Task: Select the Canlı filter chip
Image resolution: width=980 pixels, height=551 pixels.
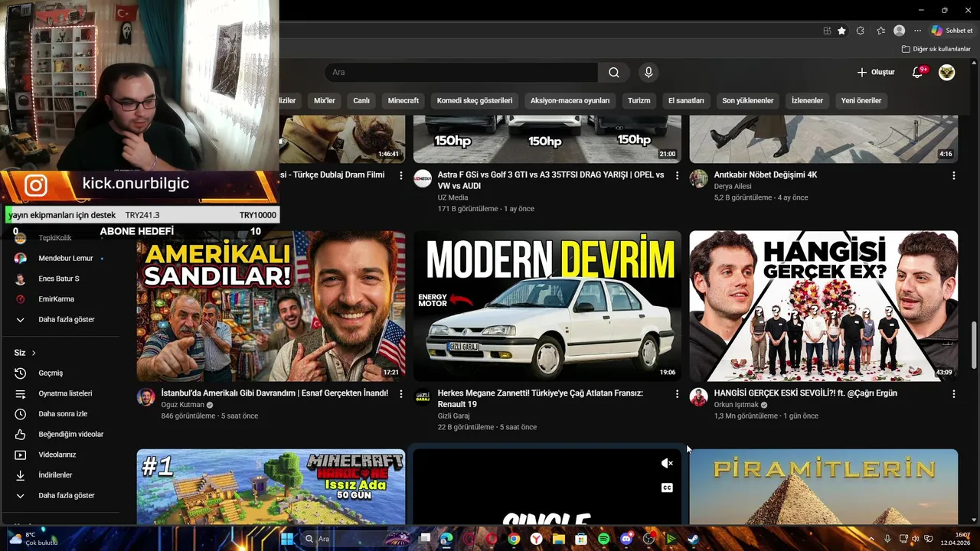Action: pyautogui.click(x=361, y=100)
